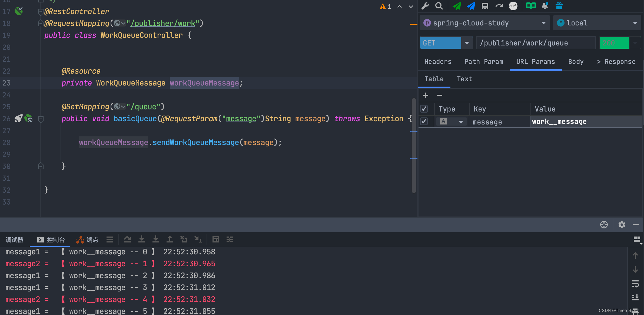Open Evaluate Expression calculator icon

[x=216, y=239]
